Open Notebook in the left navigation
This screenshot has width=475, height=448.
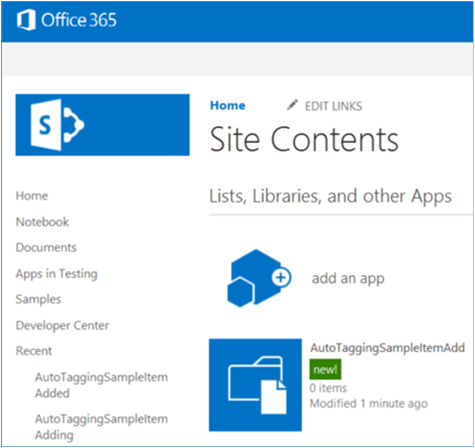click(42, 222)
